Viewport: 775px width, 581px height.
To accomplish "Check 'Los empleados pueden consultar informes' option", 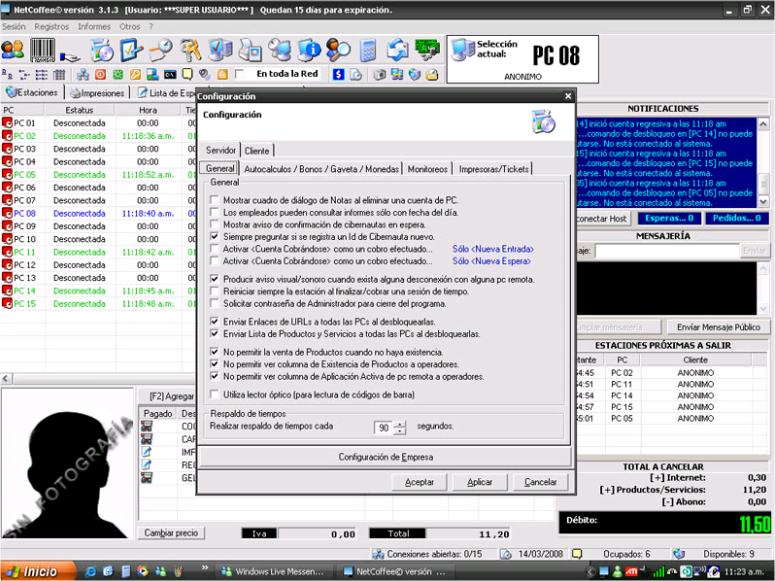I will coord(215,213).
